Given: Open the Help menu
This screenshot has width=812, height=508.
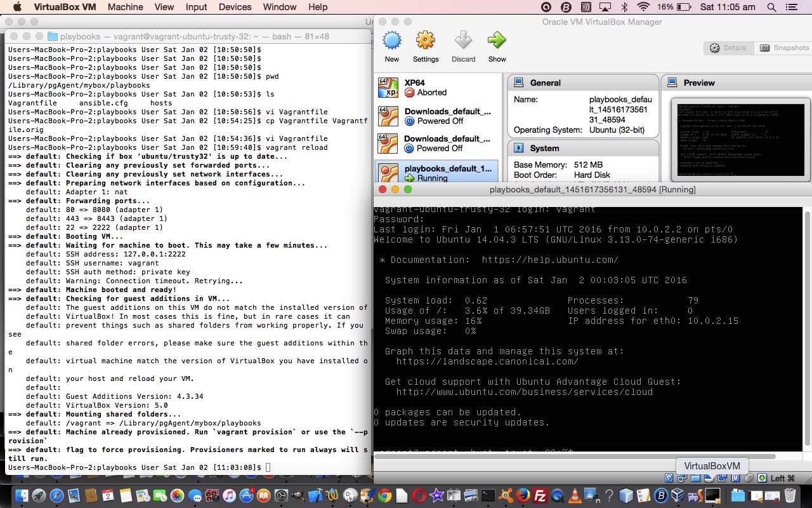Looking at the screenshot, I should point(318,7).
